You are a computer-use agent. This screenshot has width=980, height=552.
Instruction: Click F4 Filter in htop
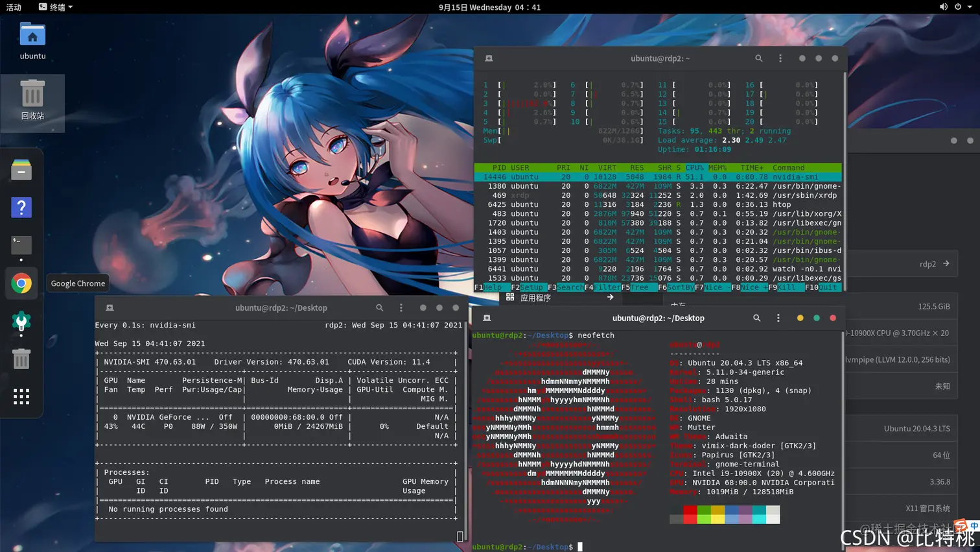pos(603,287)
